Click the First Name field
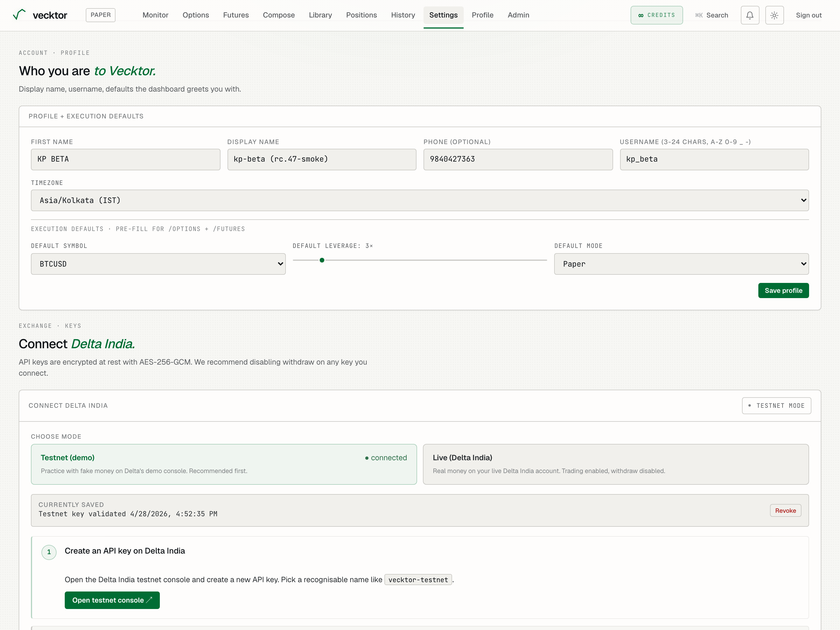840x630 pixels. (x=125, y=159)
